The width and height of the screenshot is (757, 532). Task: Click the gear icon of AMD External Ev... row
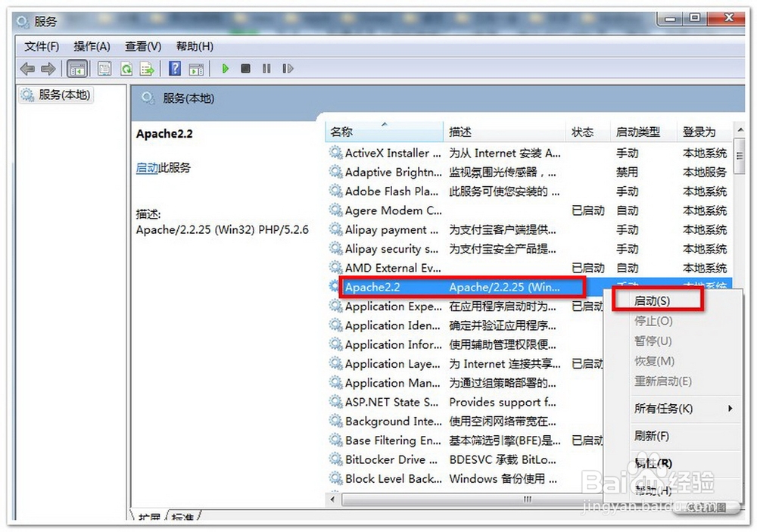(x=335, y=267)
